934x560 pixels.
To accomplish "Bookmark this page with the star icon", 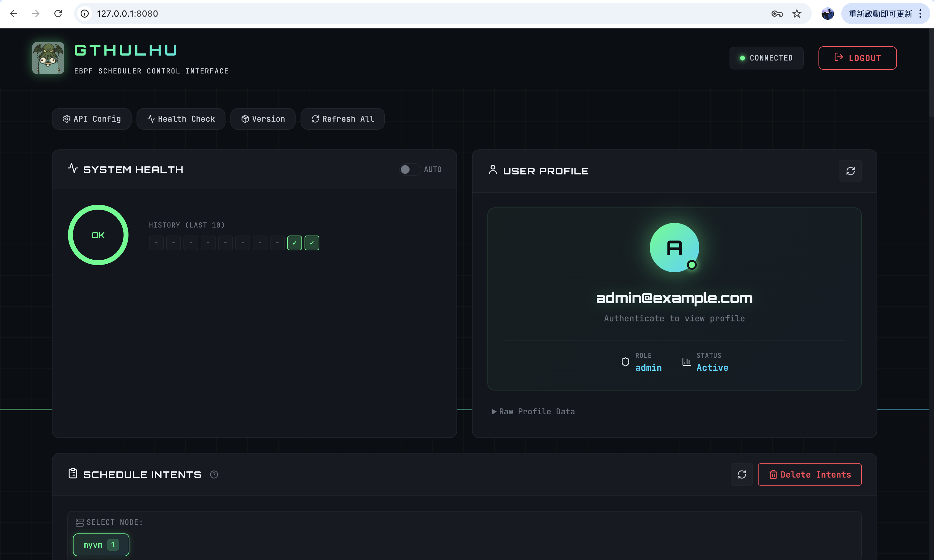I will tap(797, 14).
